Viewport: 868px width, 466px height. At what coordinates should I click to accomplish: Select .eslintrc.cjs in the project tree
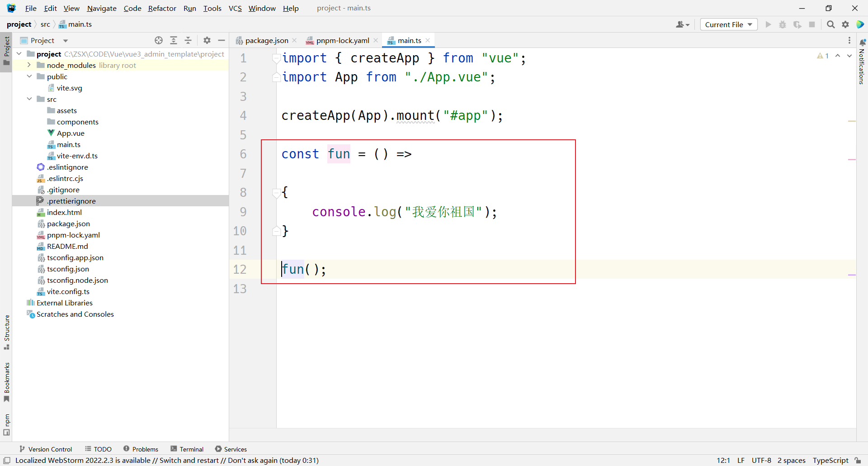[65, 178]
